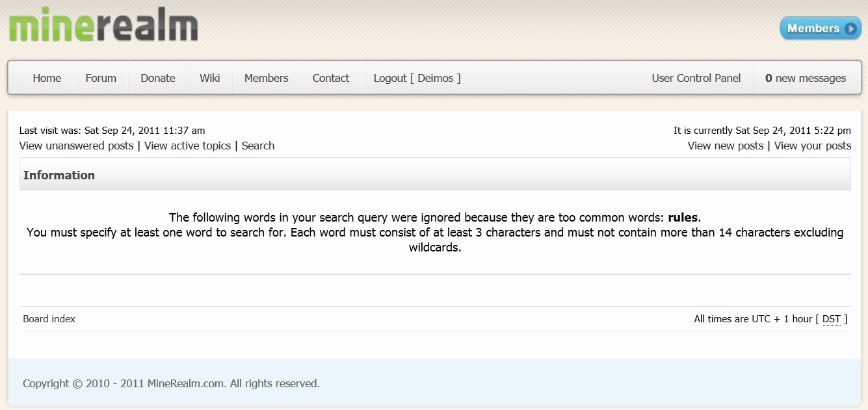Click the minerealm logo

(103, 27)
